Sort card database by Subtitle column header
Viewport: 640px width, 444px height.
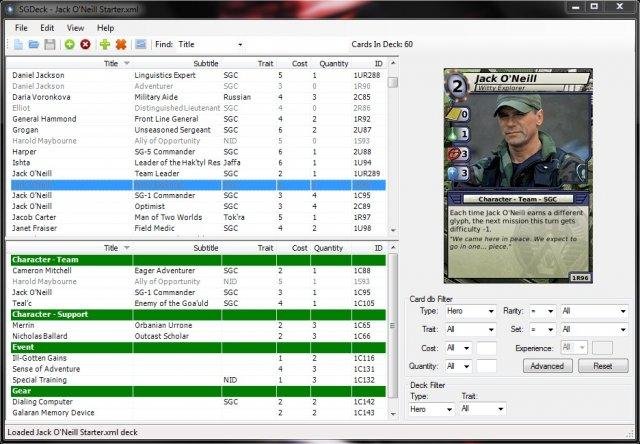coord(177,64)
